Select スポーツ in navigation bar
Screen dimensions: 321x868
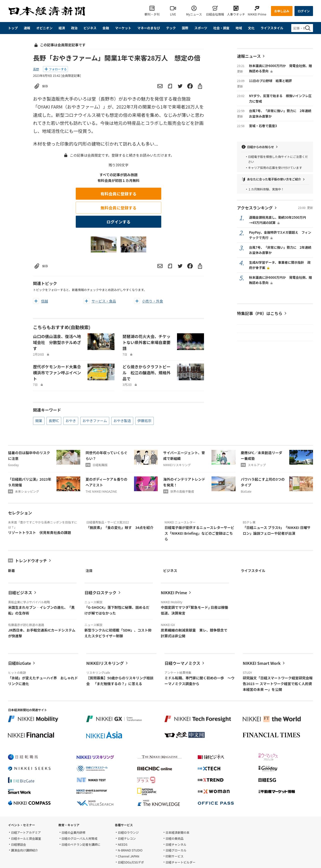[x=201, y=28]
